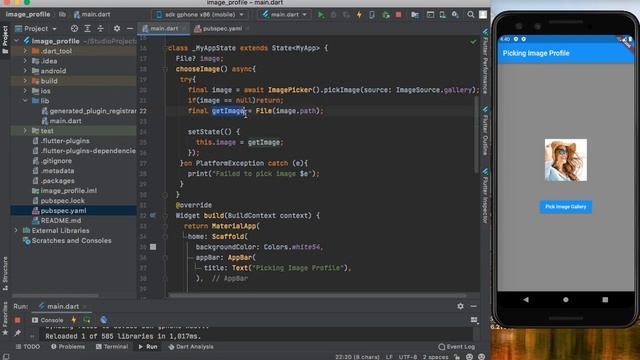Hide the Project panel with minus icon
Viewport: 640px width, 360px height.
coord(130,29)
